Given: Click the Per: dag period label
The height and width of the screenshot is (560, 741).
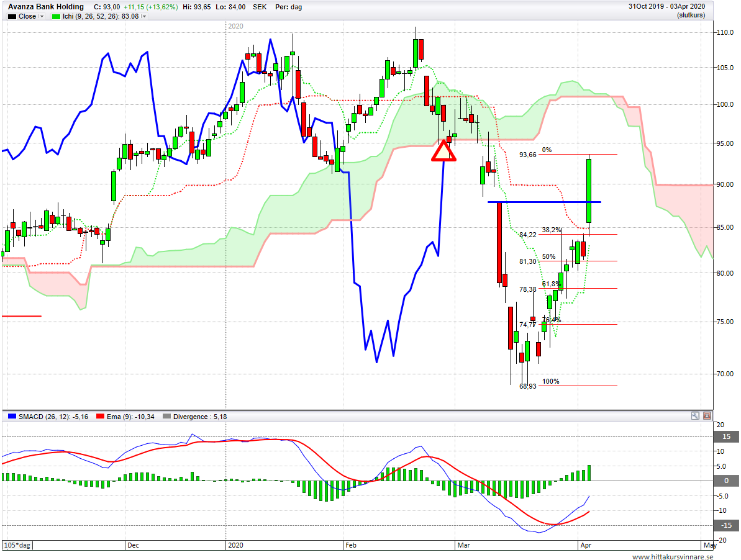Looking at the screenshot, I should (288, 7).
